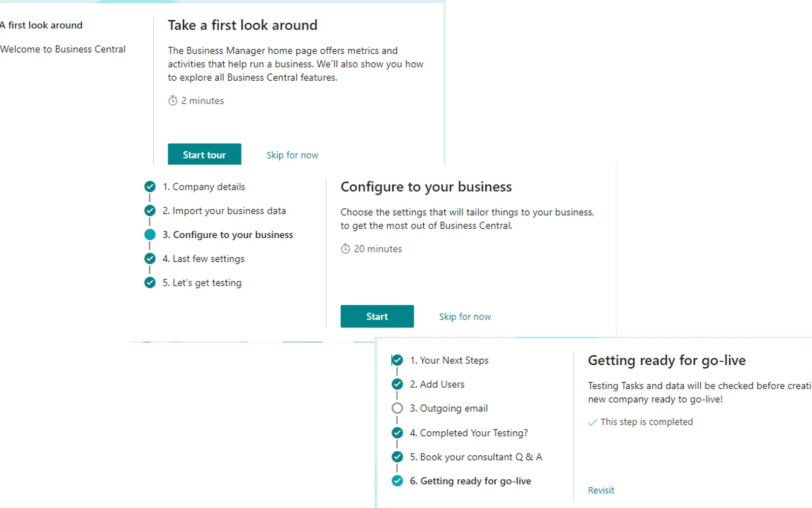
Task: Select the A first look around item
Action: tap(41, 25)
